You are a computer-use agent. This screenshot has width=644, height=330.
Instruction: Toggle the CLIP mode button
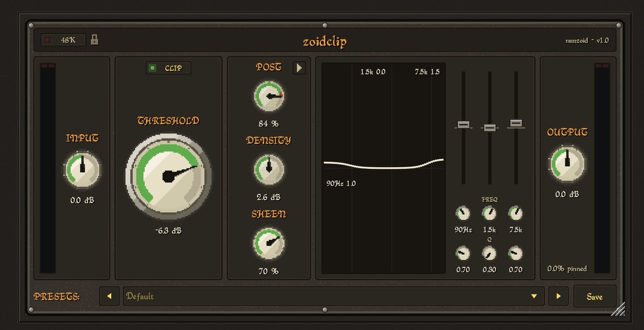coord(169,68)
